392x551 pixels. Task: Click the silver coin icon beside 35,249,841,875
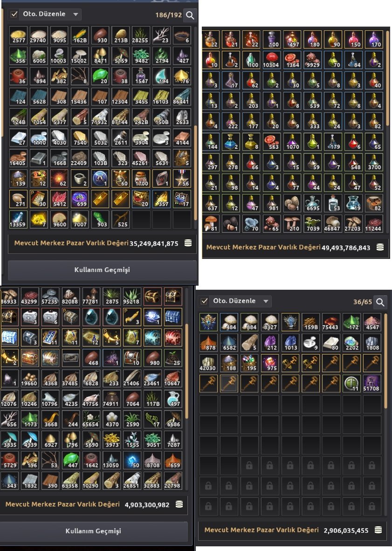[x=188, y=243]
